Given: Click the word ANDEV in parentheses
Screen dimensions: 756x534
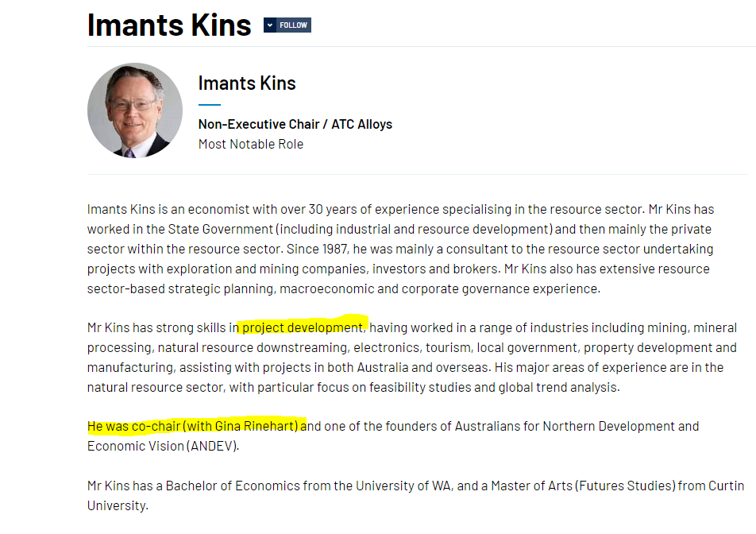Looking at the screenshot, I should tap(213, 447).
